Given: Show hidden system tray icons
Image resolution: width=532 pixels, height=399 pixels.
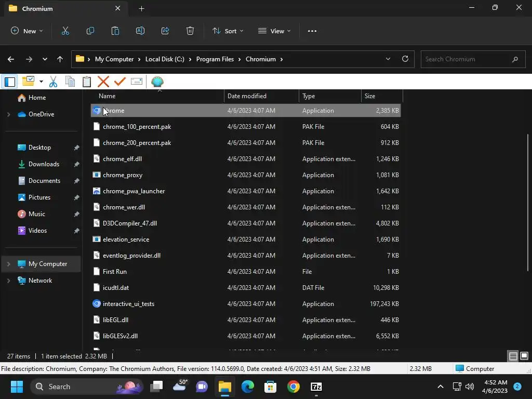Looking at the screenshot, I should pos(441,387).
